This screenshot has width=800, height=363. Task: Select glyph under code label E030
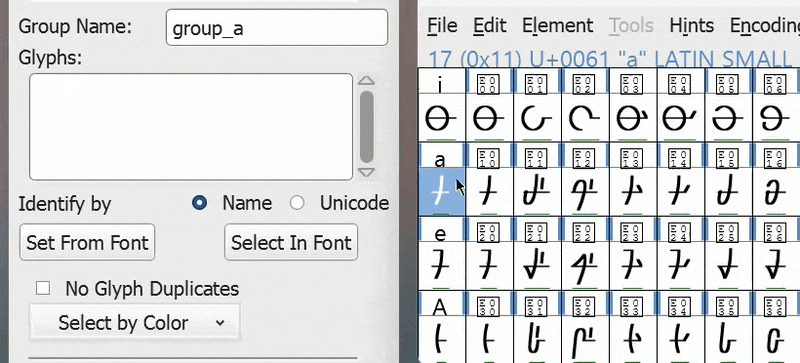(489, 339)
